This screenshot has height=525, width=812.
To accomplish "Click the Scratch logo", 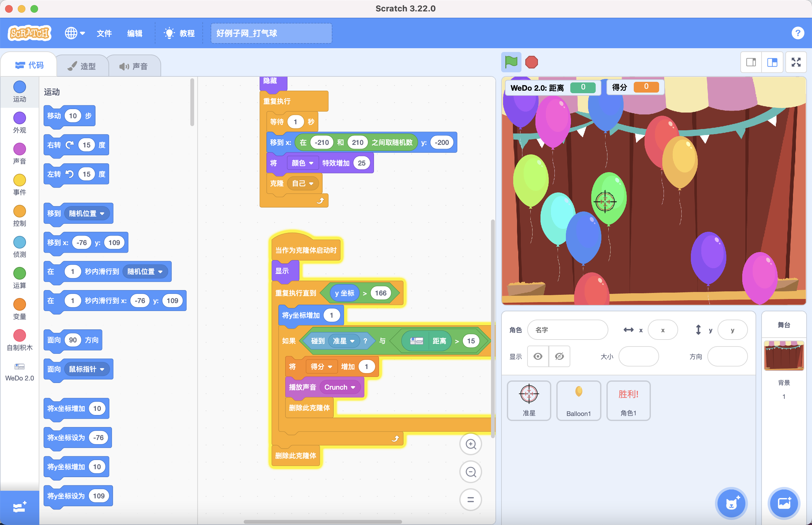I will pos(29,33).
